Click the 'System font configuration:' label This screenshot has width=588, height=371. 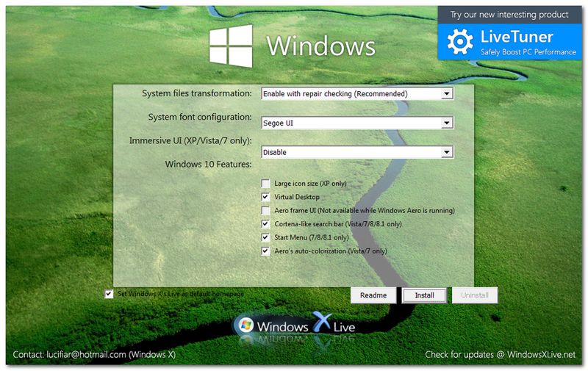[x=200, y=117]
